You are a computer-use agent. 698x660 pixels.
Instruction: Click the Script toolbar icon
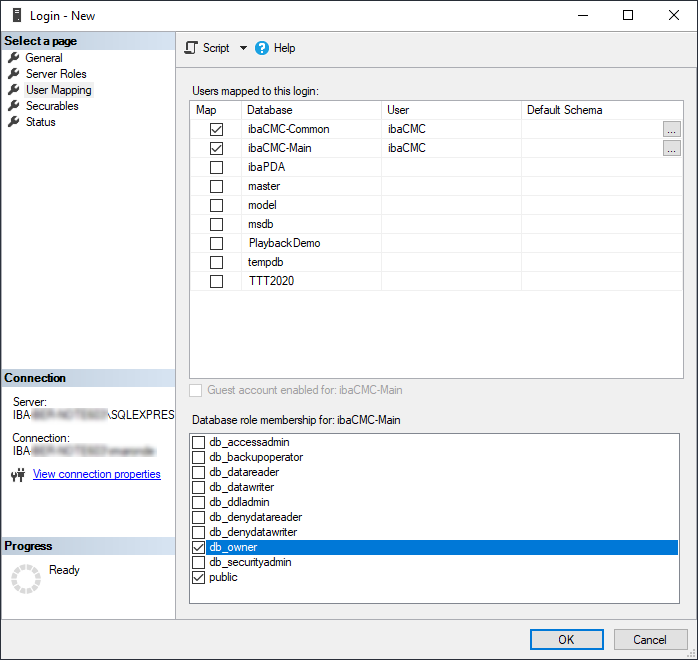coord(192,48)
